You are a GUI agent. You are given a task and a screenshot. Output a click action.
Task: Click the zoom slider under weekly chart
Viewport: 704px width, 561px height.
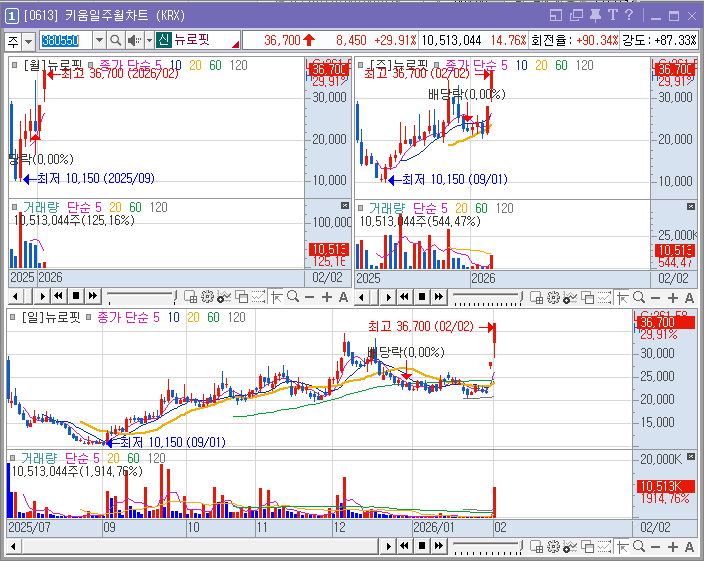488,297
